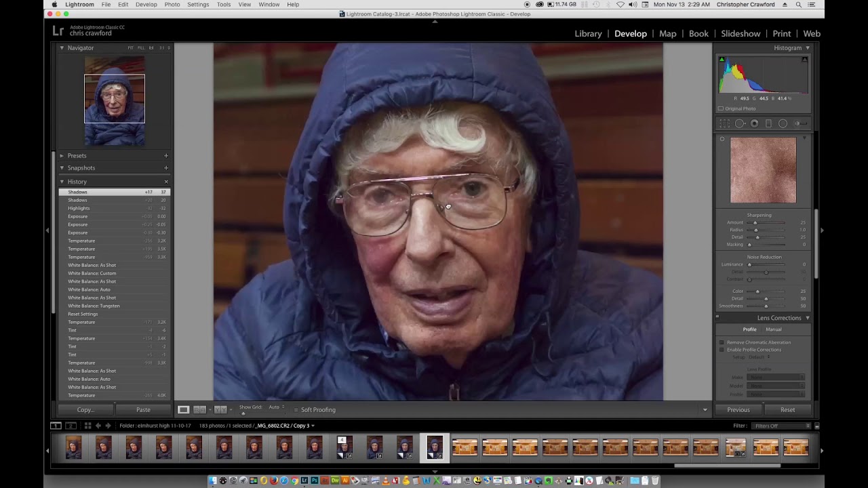Select the Red Eye Correction tool
868x488 pixels.
754,123
